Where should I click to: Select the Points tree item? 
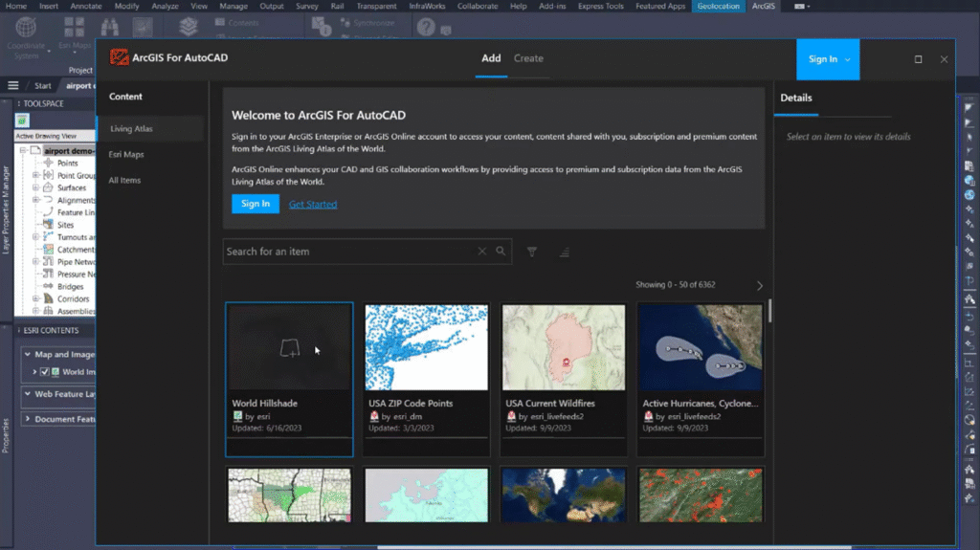[68, 164]
